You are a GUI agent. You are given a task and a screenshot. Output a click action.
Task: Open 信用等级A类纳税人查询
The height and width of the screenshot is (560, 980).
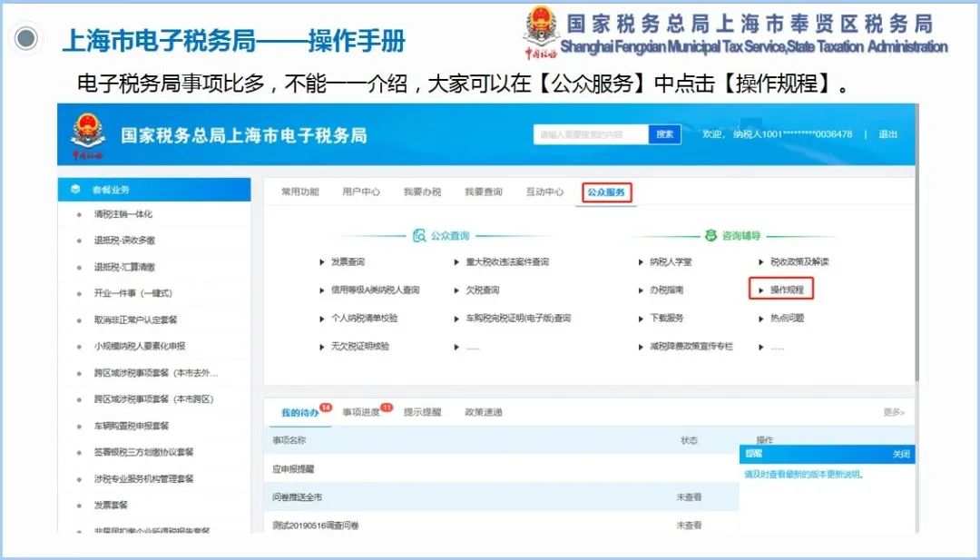pyautogui.click(x=375, y=290)
